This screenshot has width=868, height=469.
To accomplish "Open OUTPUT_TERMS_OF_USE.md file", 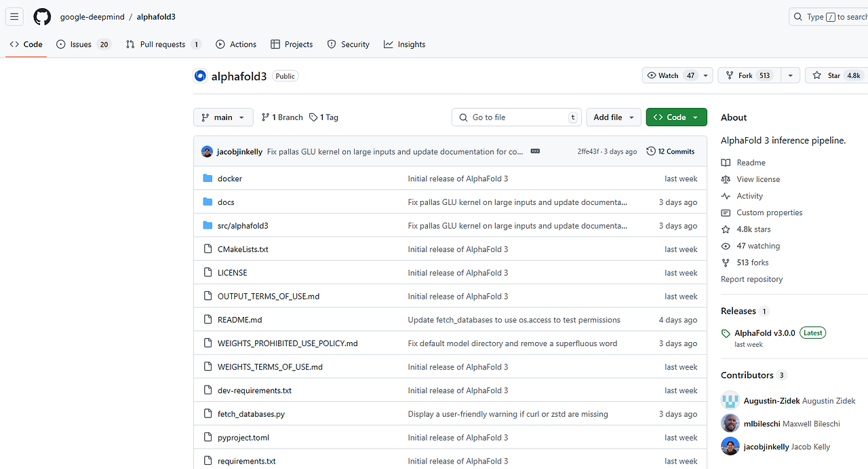I will click(269, 297).
